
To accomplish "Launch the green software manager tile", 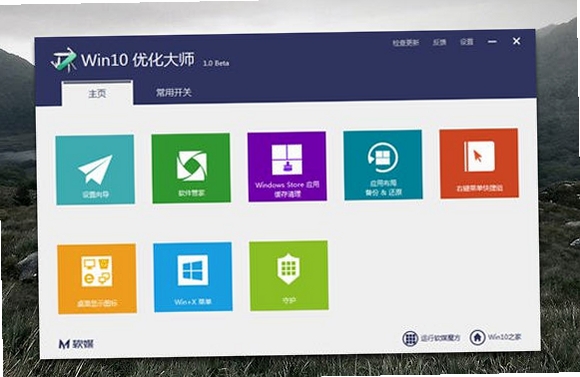I will click(191, 168).
